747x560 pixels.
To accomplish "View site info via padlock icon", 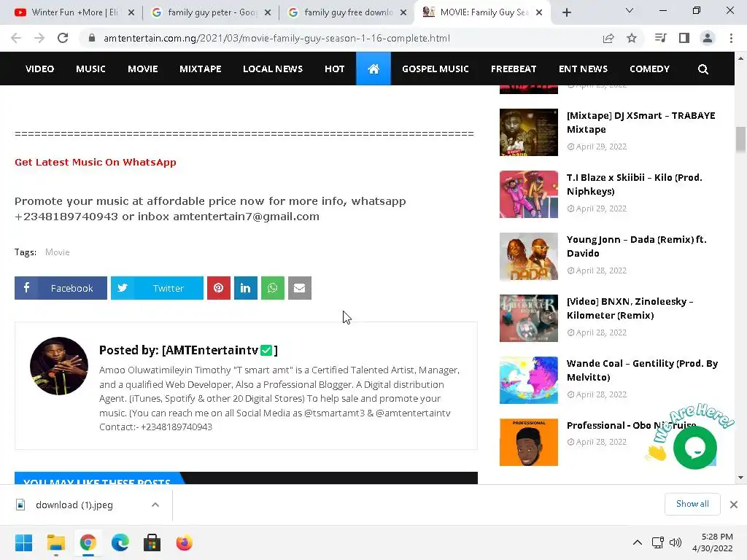I will 92,38.
